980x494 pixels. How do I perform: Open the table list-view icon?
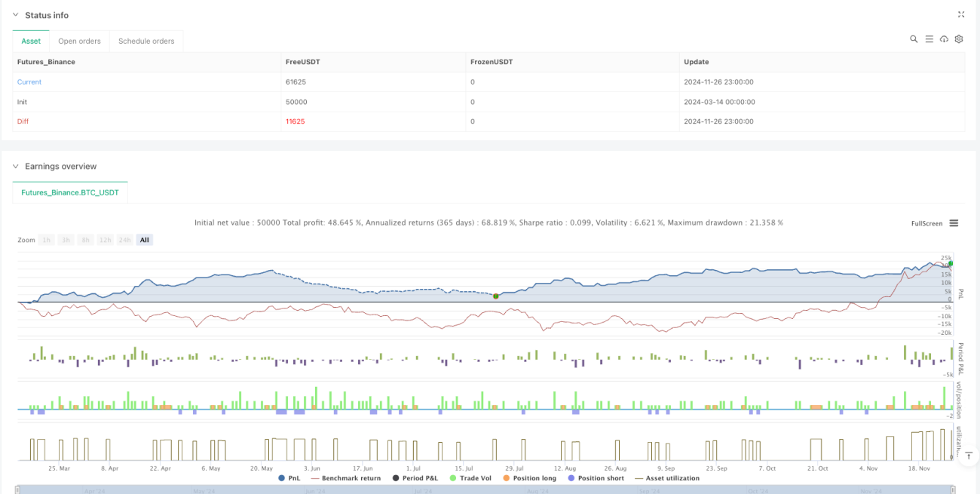pyautogui.click(x=929, y=39)
